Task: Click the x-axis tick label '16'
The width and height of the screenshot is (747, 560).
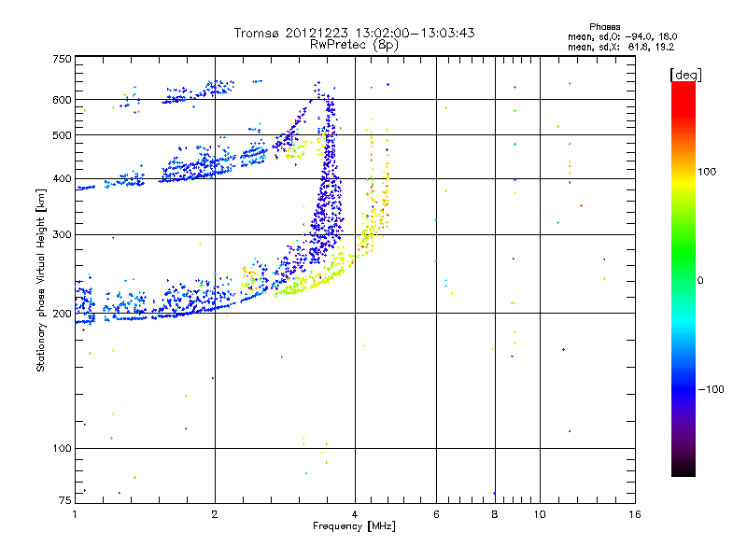Action: [x=635, y=514]
